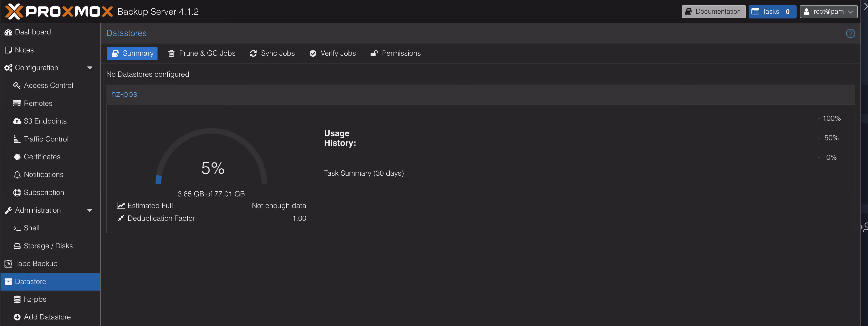
Task: Click the Proxmox logo
Action: (x=59, y=12)
